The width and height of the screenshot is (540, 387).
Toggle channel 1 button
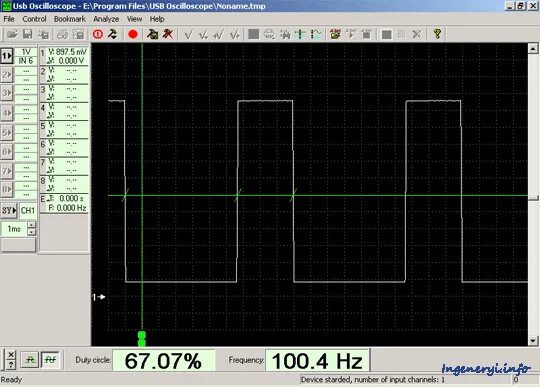tap(7, 56)
